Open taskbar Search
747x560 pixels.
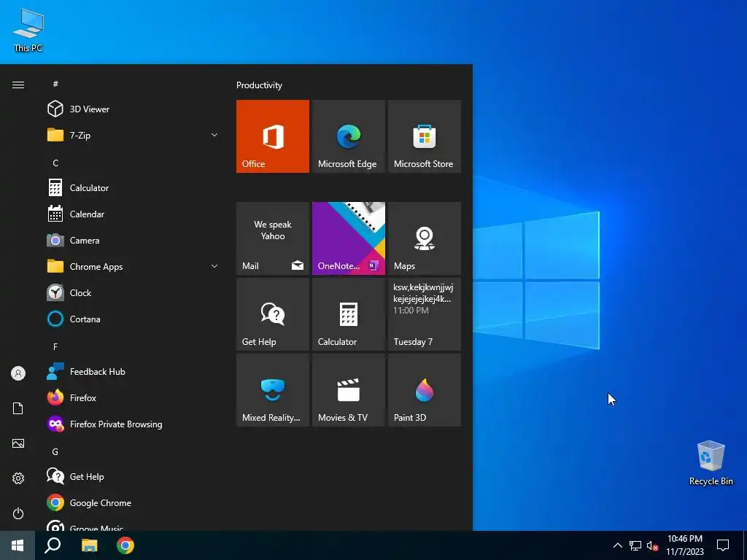[x=53, y=545]
